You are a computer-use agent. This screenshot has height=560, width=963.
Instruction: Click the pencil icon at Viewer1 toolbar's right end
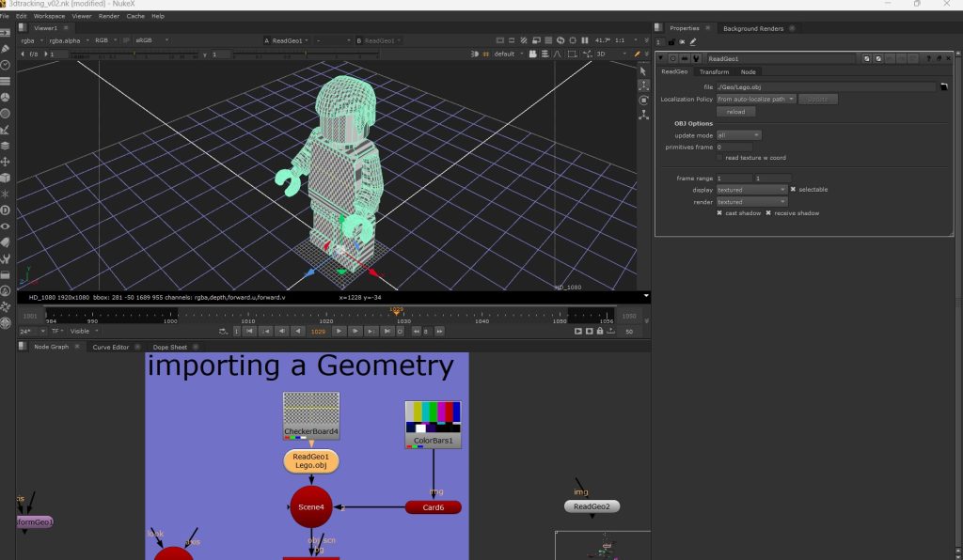(x=637, y=54)
